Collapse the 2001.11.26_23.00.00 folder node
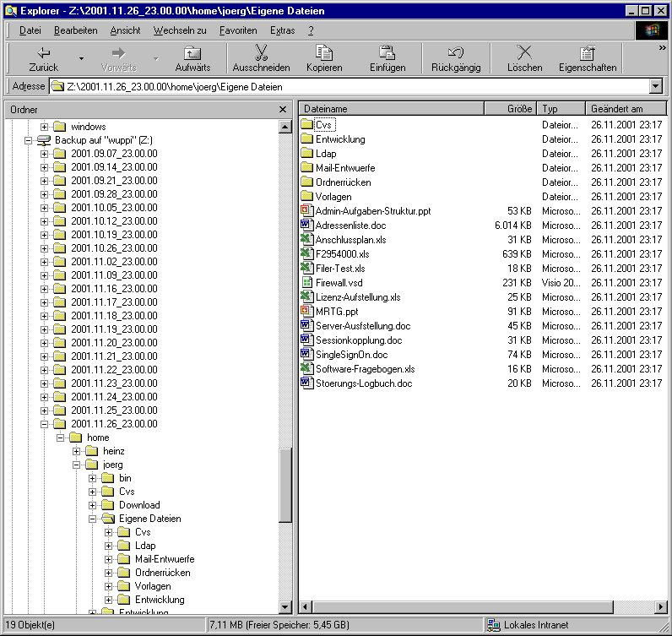 point(45,424)
